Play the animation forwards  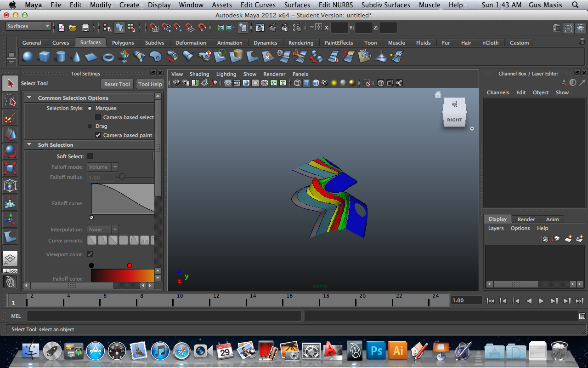pyautogui.click(x=541, y=301)
